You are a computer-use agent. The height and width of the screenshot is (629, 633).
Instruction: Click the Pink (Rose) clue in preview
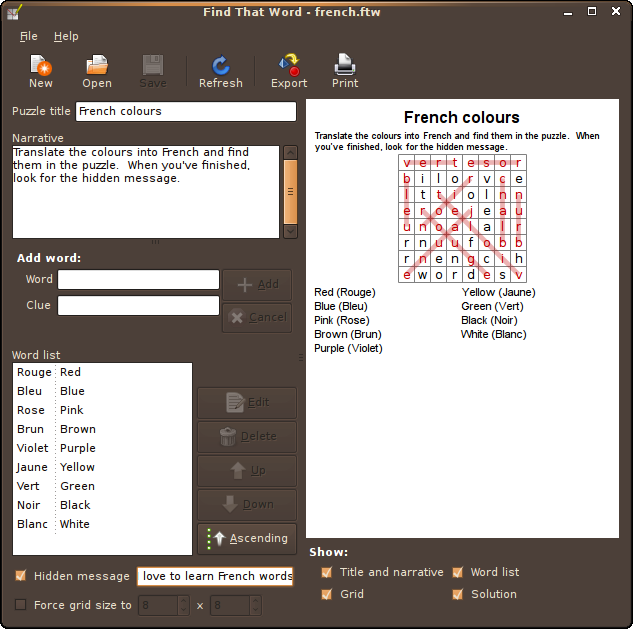tap(342, 320)
